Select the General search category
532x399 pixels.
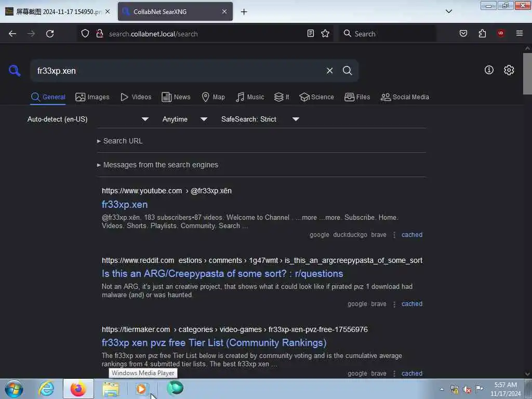(x=48, y=97)
